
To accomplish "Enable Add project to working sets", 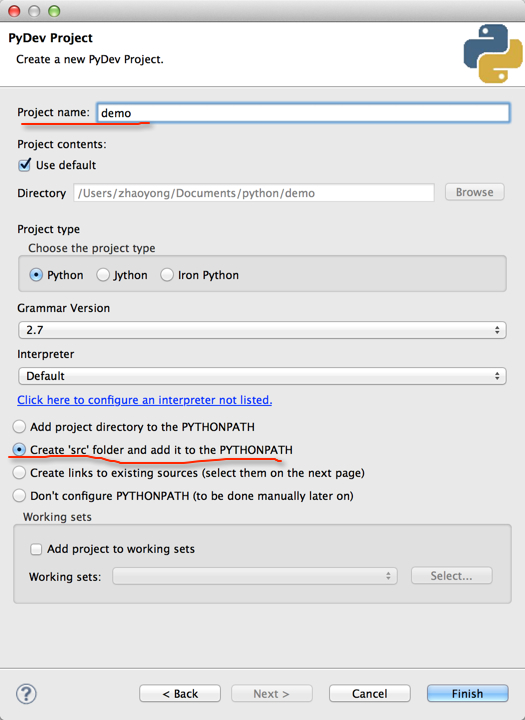I will [x=36, y=549].
